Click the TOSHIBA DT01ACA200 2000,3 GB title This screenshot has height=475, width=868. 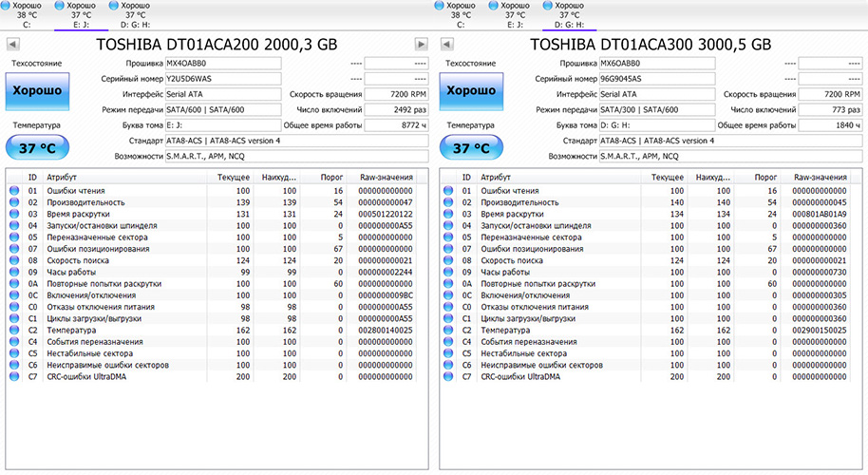(217, 45)
